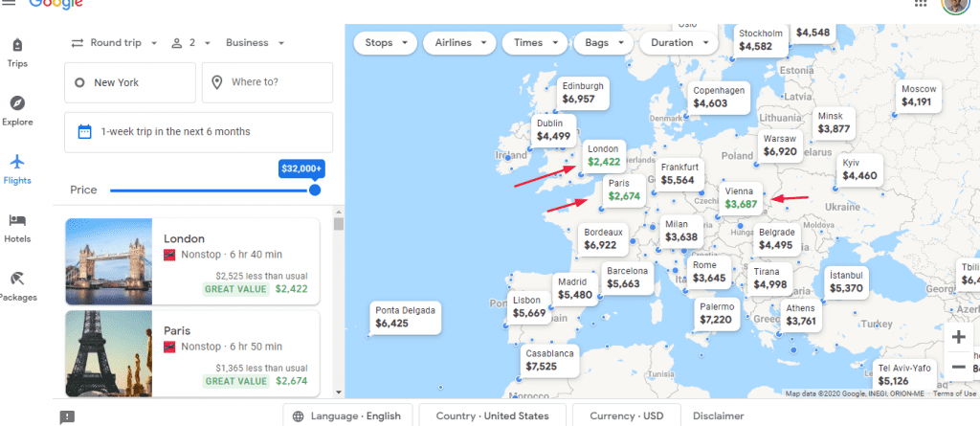Select Flights airplane in sidebar

[x=17, y=169]
